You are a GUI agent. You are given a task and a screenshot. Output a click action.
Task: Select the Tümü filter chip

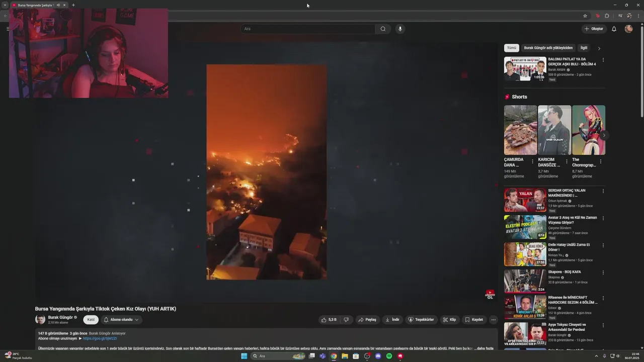click(511, 48)
